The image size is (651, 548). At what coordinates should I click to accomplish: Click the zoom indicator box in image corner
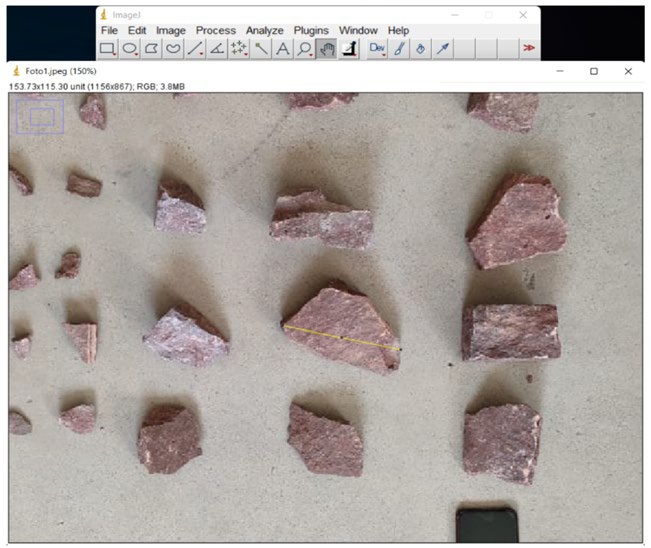click(x=39, y=117)
